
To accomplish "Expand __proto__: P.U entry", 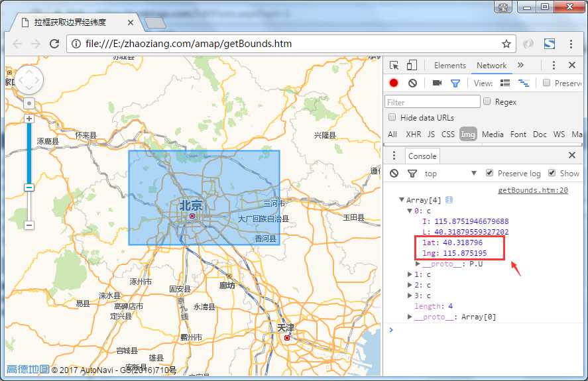I will pyautogui.click(x=418, y=264).
